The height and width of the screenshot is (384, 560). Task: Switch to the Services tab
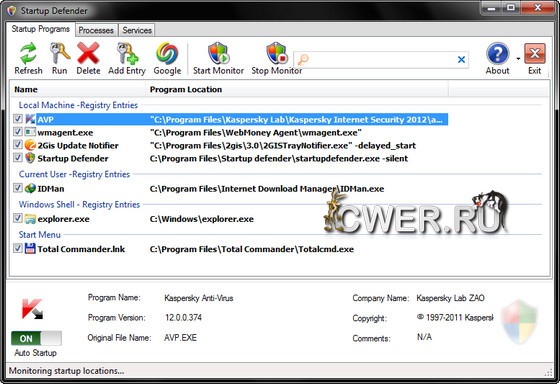137,30
